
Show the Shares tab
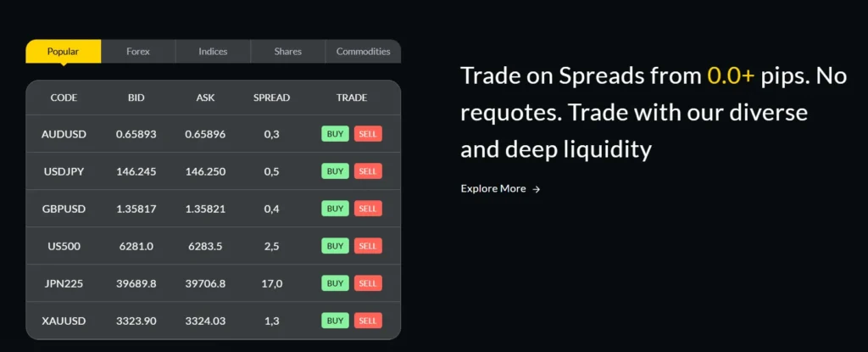tap(288, 52)
